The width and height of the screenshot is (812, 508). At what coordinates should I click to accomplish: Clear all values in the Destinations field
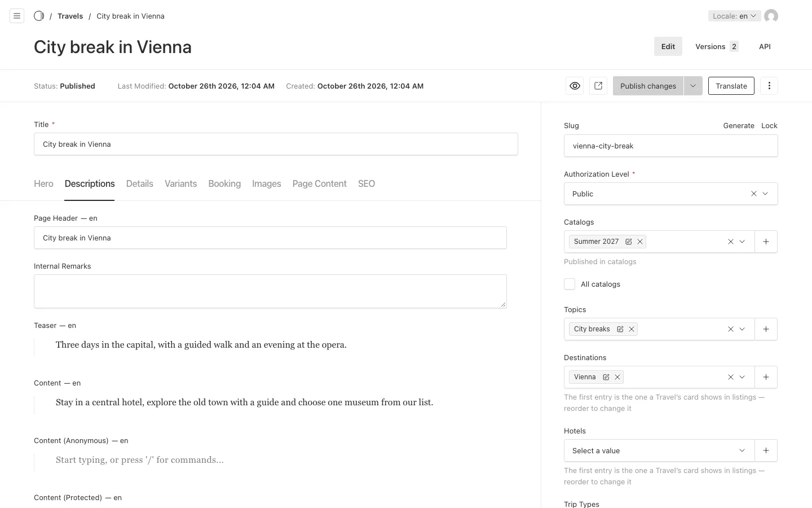[731, 377]
